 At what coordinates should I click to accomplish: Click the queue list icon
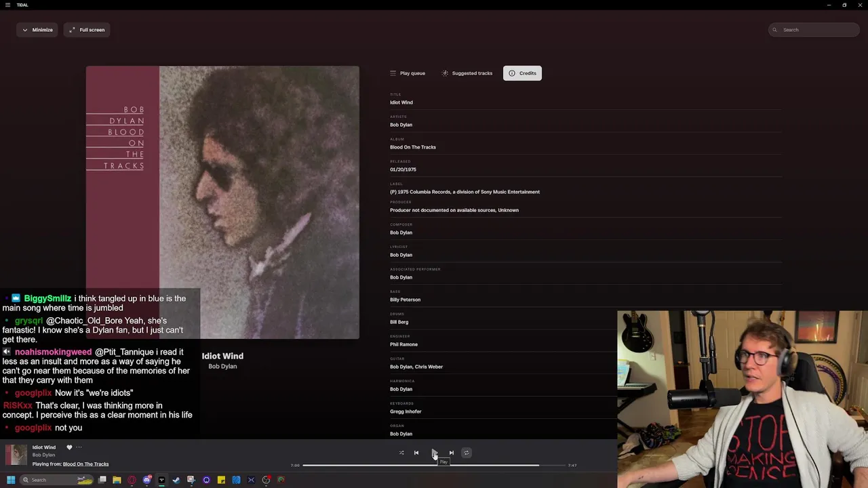point(393,73)
